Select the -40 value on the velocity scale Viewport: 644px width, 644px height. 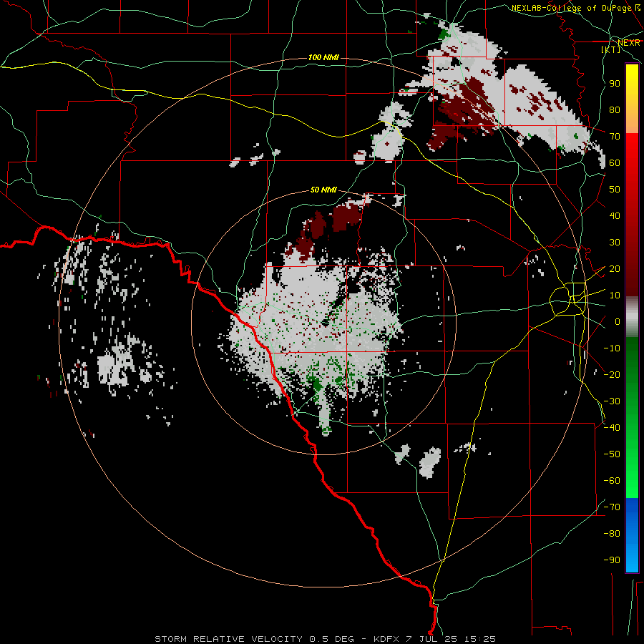612,428
